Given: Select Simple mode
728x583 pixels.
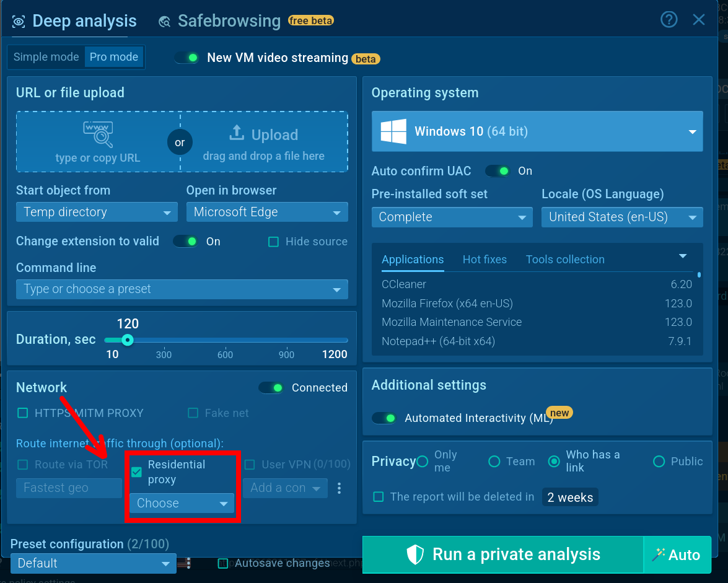Looking at the screenshot, I should point(46,57).
